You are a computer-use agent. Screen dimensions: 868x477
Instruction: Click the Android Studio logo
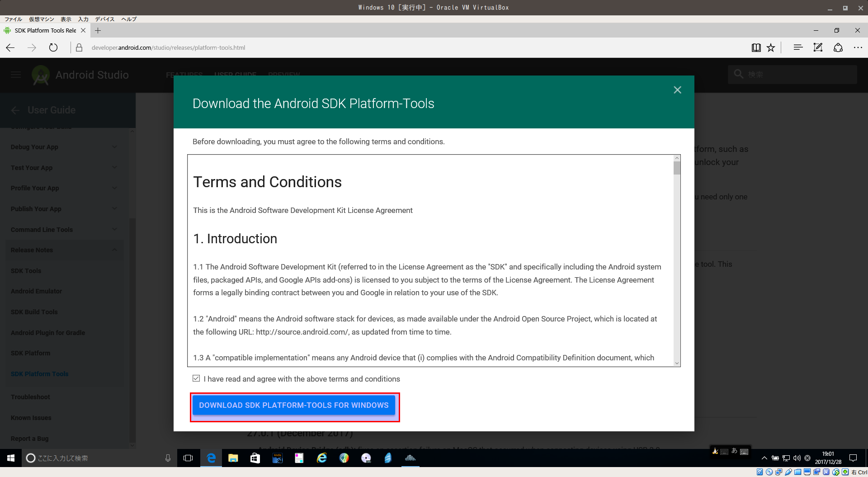click(41, 75)
